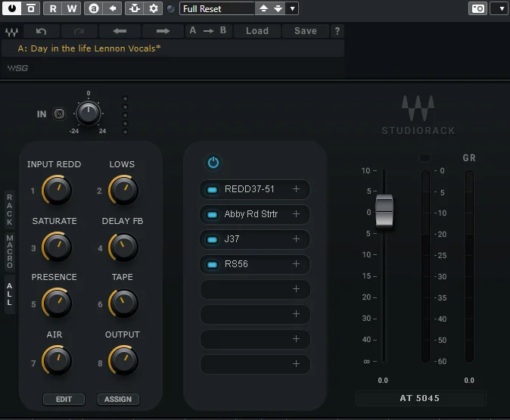Click the EDIT macros button

pyautogui.click(x=64, y=399)
